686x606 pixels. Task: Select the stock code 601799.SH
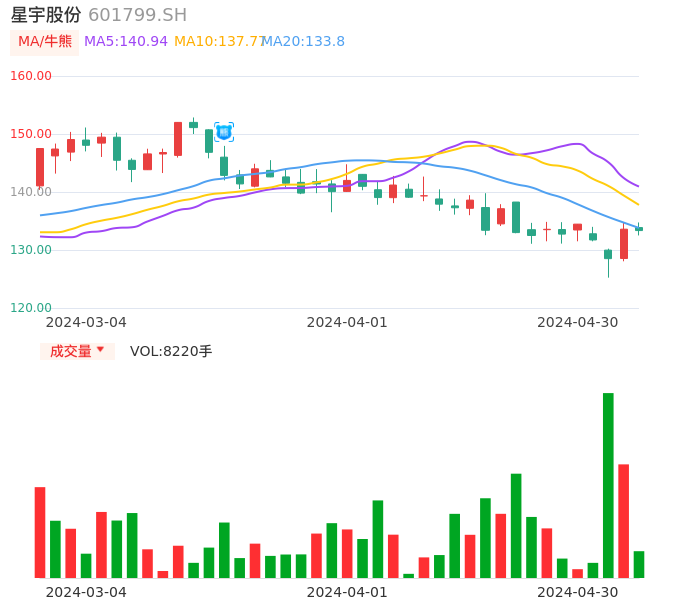pos(137,15)
